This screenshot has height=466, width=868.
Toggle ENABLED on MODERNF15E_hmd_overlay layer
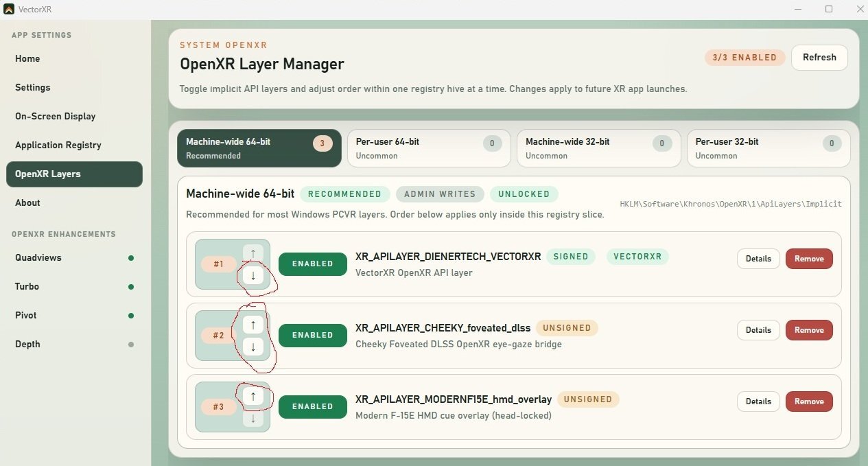click(x=313, y=406)
